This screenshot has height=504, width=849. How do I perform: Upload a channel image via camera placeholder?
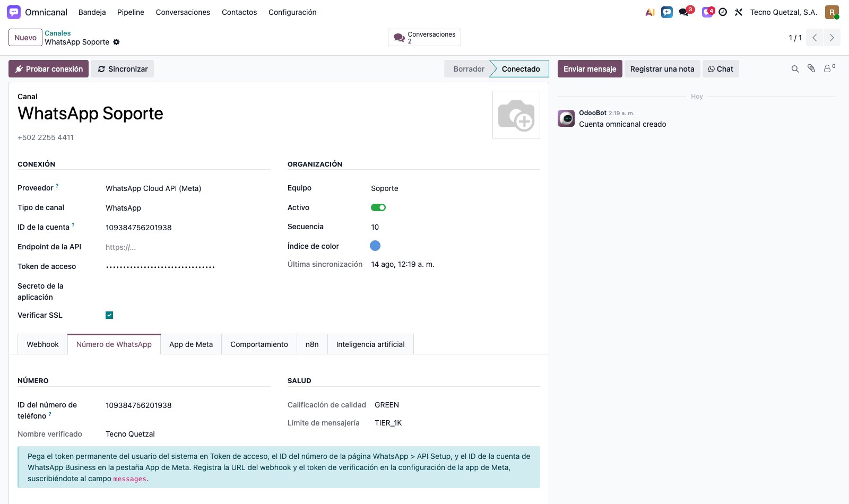pyautogui.click(x=516, y=115)
